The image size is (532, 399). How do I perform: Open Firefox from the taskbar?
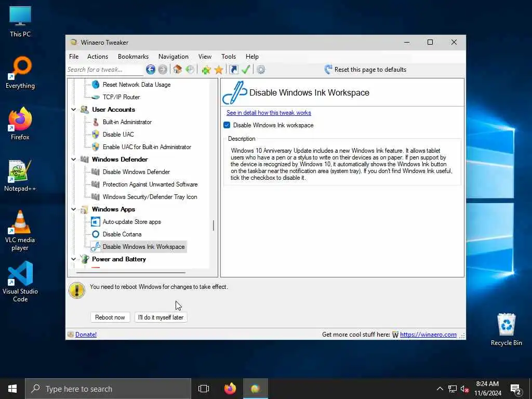tap(230, 389)
